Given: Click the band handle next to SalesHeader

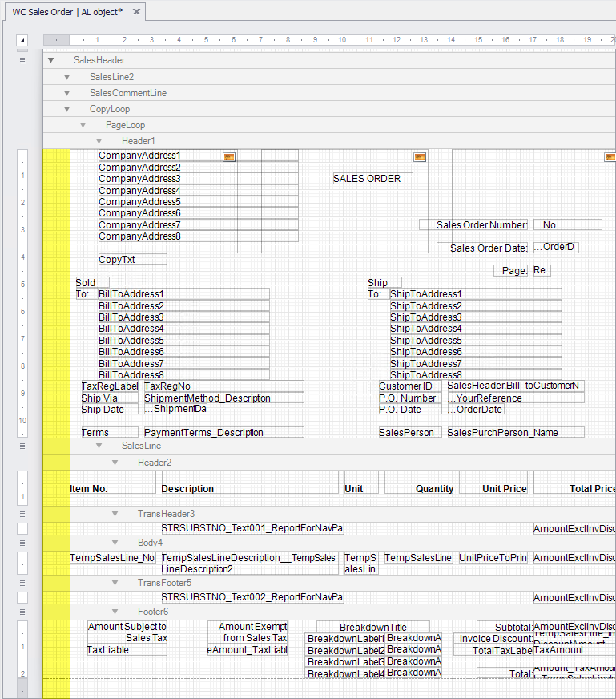Looking at the screenshot, I should (x=22, y=60).
